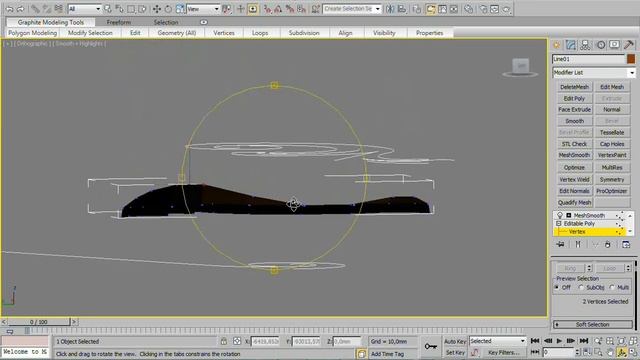Select Multi preview selection radio
This screenshot has width=640, height=360.
(612, 287)
